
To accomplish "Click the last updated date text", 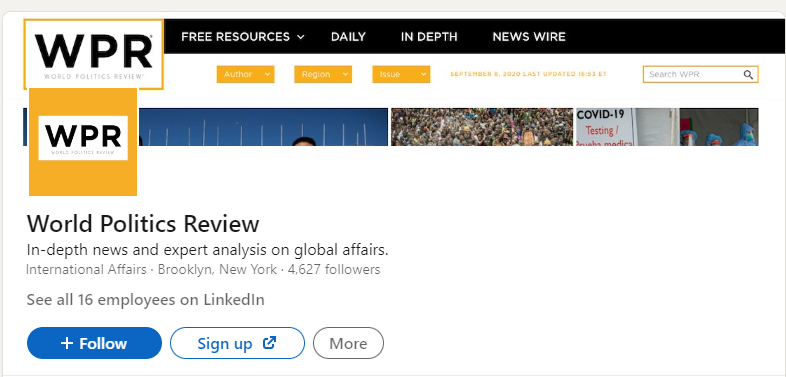I will point(528,74).
